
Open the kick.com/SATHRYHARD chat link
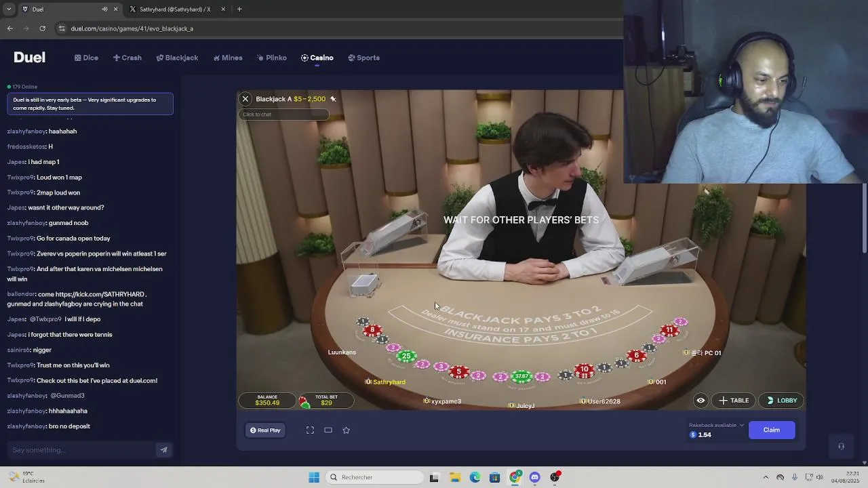pyautogui.click(x=100, y=295)
